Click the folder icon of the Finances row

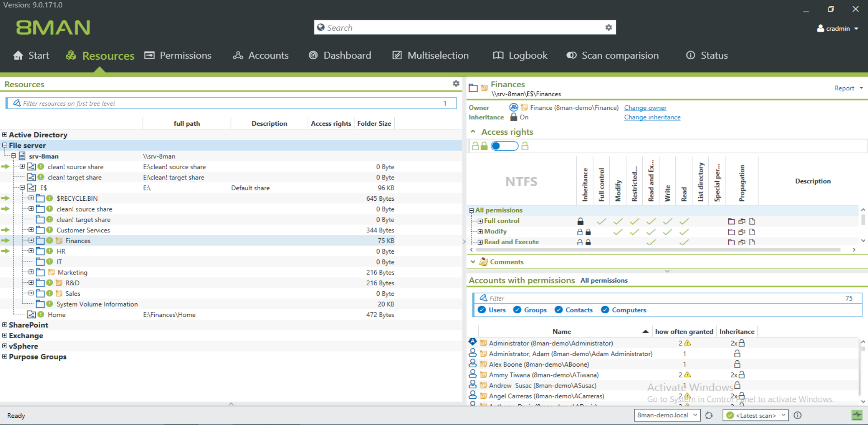[40, 241]
